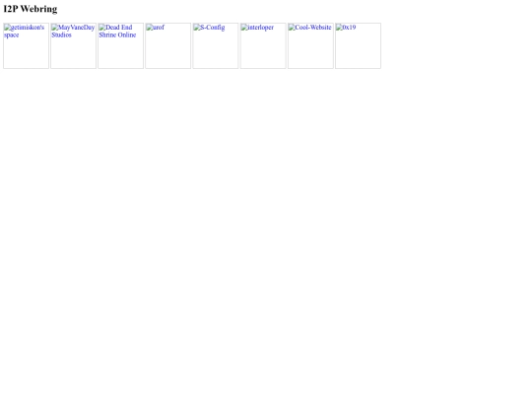Viewport: 532px width, 399px height.
Task: Click the urof webring tile
Action: (x=168, y=45)
